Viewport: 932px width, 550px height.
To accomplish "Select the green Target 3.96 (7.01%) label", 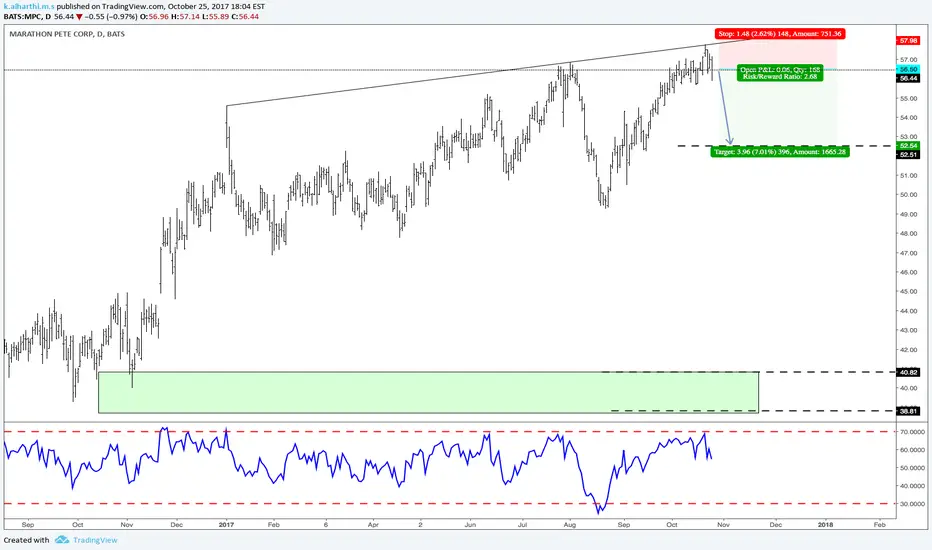I will pyautogui.click(x=780, y=152).
